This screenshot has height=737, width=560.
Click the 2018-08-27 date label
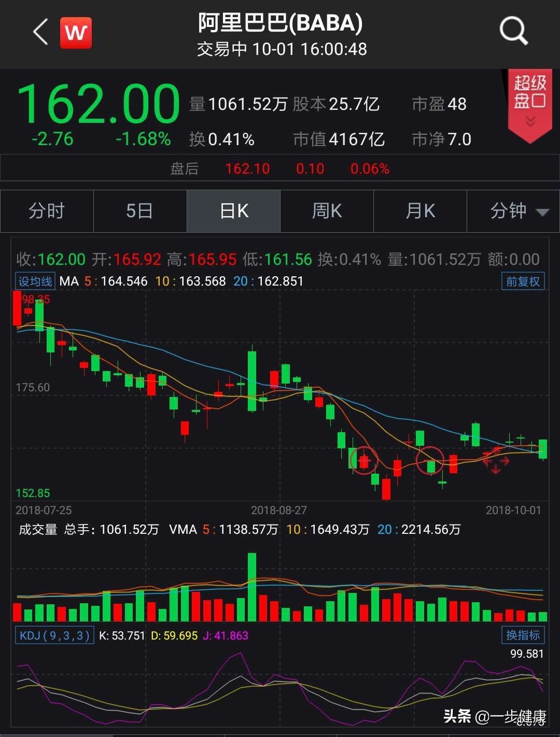coord(279,510)
